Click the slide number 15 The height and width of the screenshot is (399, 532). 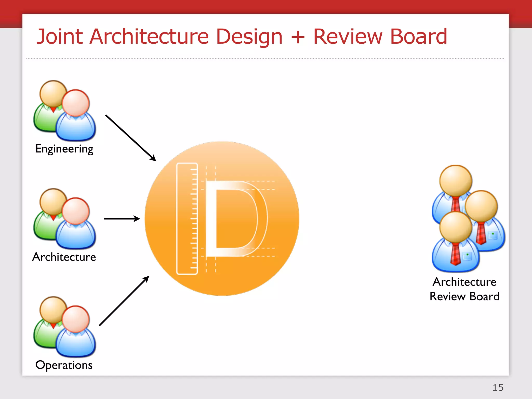498,387
